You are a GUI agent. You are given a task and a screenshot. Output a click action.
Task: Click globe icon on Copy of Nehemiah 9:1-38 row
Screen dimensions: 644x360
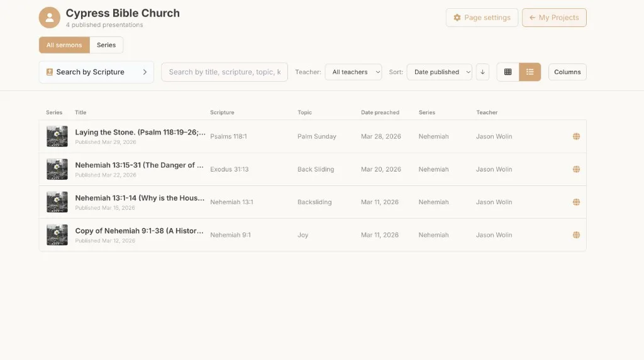click(576, 235)
